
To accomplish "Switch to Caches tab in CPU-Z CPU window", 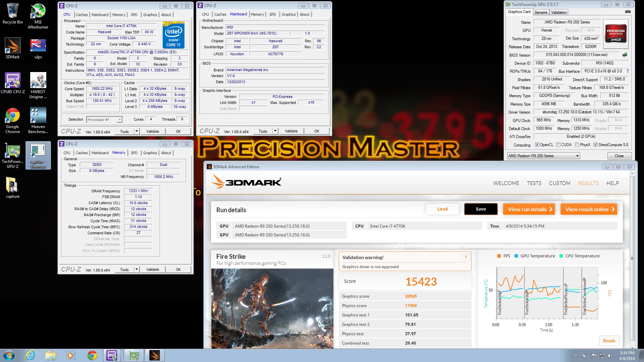I will pos(82,15).
